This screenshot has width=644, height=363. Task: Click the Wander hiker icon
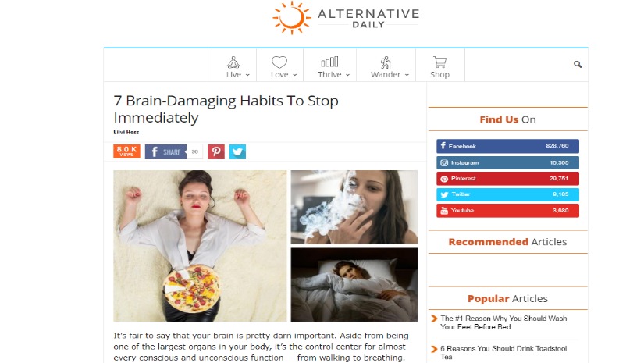click(386, 62)
